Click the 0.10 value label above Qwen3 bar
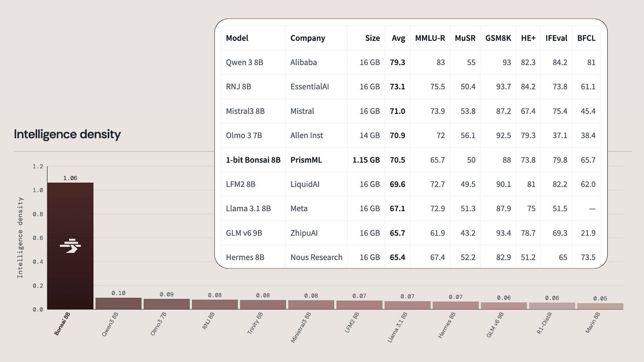The width and height of the screenshot is (644, 362). click(x=118, y=293)
